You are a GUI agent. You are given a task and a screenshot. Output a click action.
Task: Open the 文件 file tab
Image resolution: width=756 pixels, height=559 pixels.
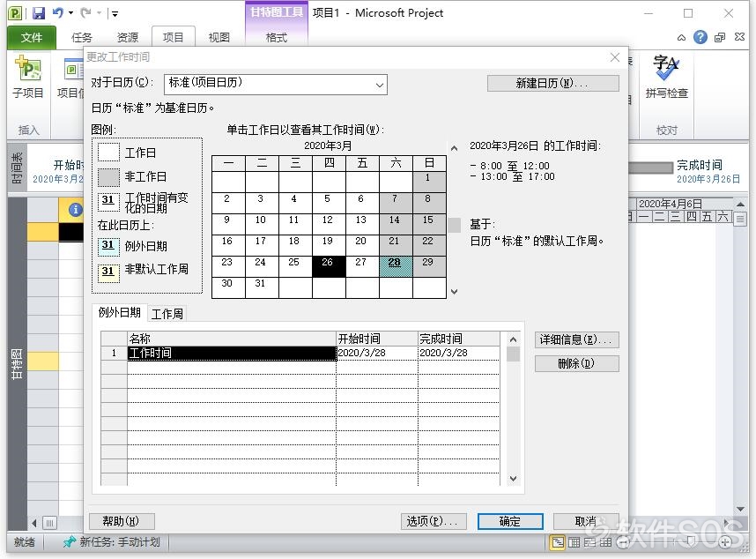[32, 38]
